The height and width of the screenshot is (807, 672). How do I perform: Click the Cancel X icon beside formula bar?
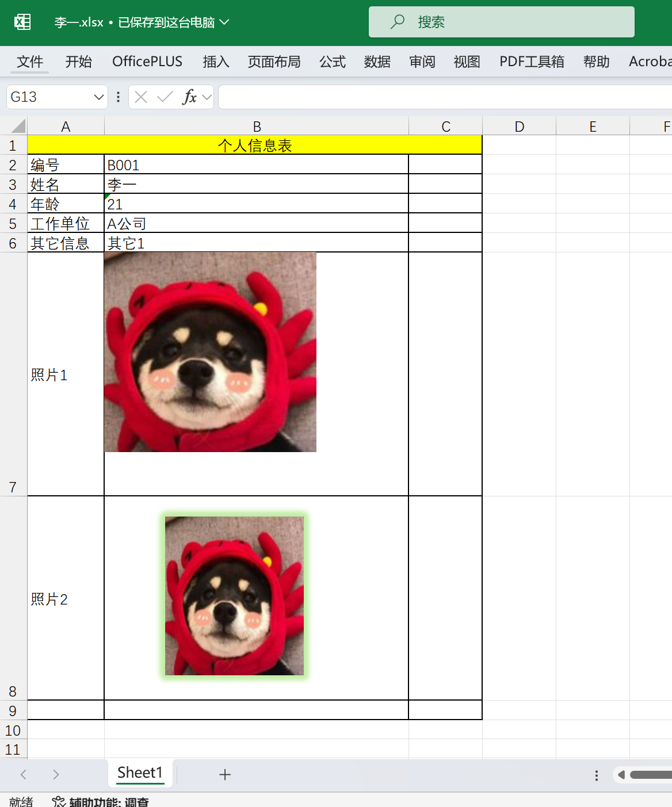(x=140, y=97)
